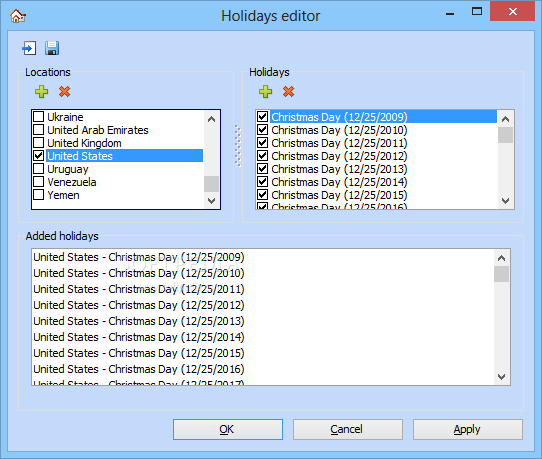
Task: Uncheck Christmas Day (12/25/2011) checkbox
Action: pos(262,142)
